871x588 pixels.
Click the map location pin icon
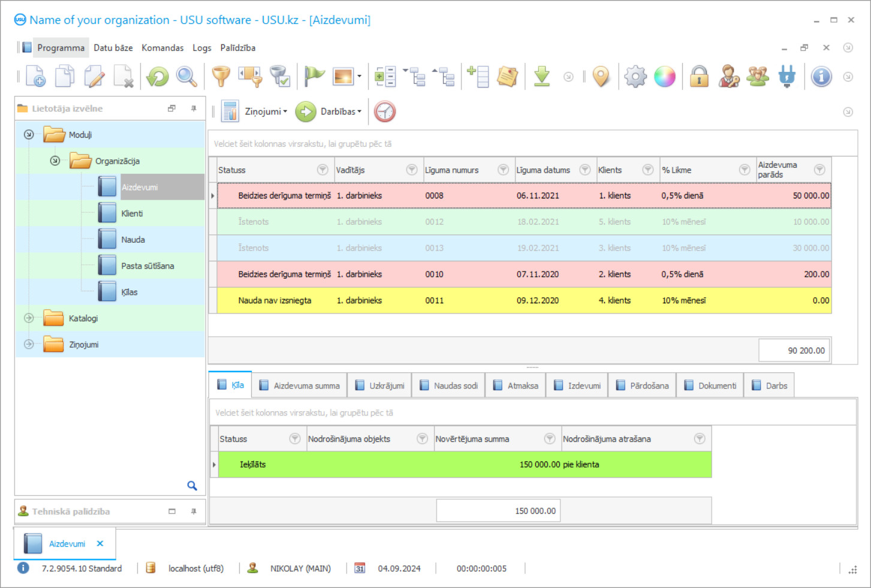(x=601, y=77)
